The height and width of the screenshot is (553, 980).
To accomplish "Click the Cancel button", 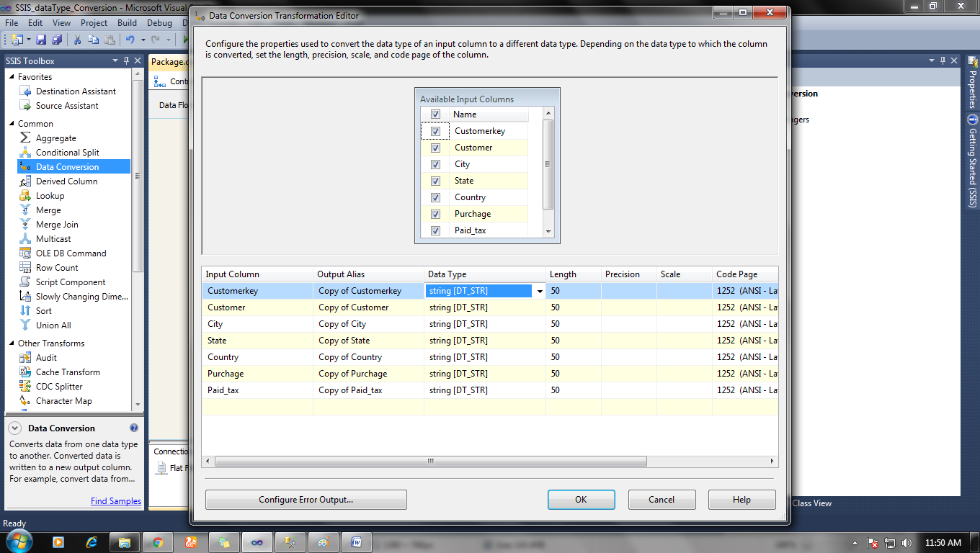I will coord(661,500).
